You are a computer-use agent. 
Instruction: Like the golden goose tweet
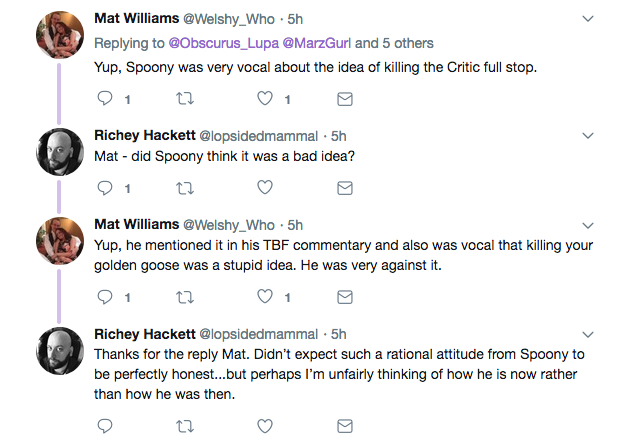coord(265,297)
